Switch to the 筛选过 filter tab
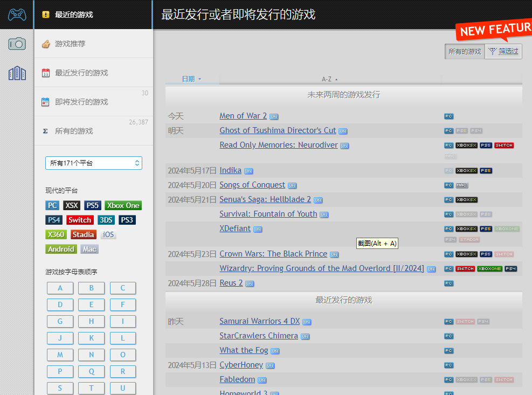Screen dimensions: 532x395 503,52
